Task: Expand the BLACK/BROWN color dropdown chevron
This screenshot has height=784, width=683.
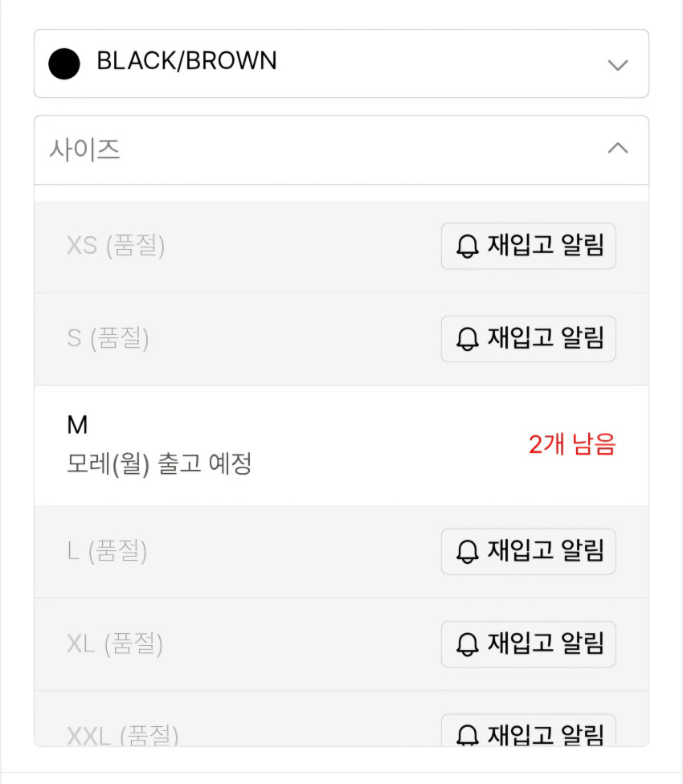Action: pos(617,64)
